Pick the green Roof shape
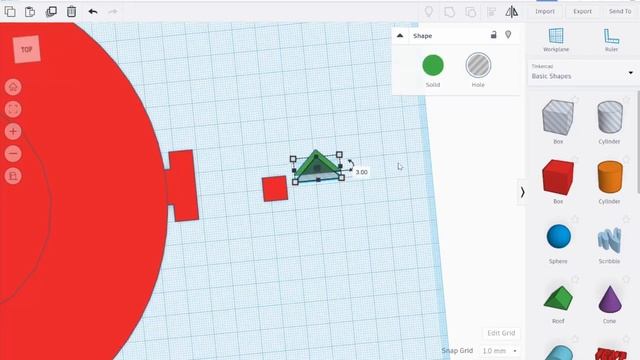Screen dimensions: 640x360 click(x=558, y=298)
